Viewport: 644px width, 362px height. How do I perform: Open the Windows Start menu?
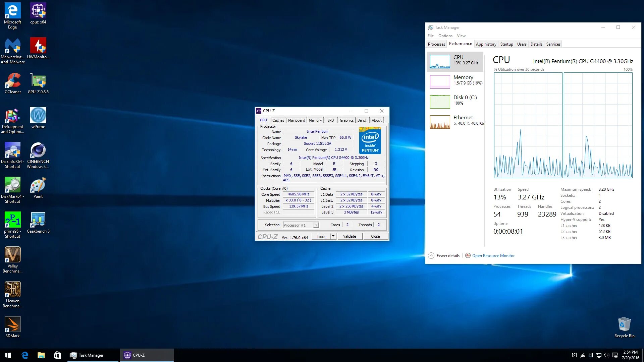[8, 355]
